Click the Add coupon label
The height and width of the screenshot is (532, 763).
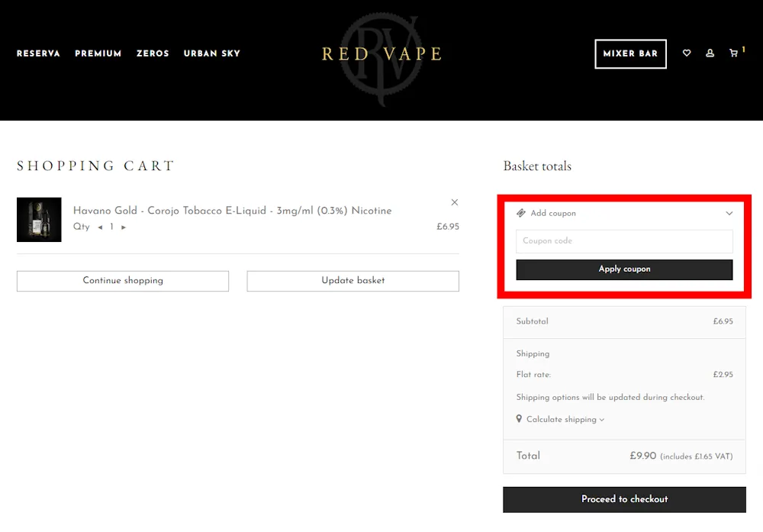pos(552,213)
